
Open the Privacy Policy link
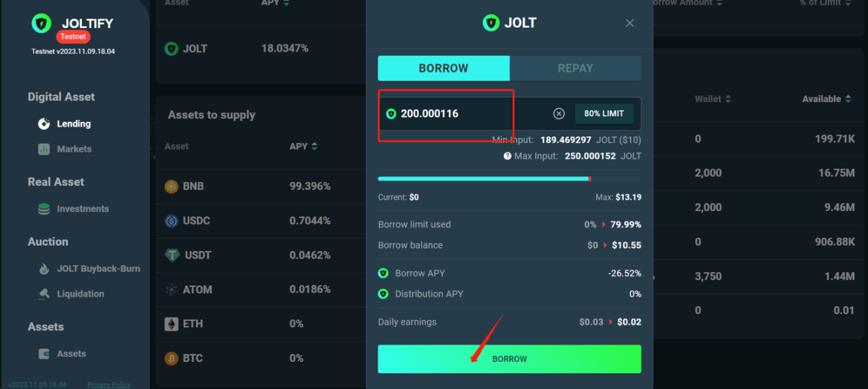click(109, 384)
